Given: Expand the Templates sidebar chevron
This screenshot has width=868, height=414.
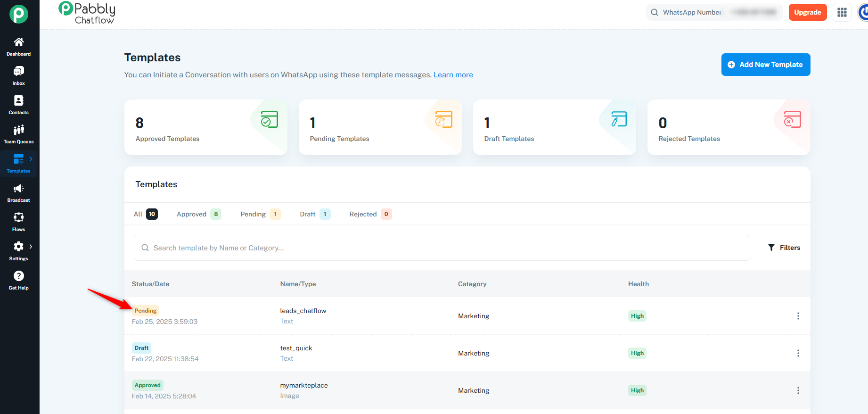Looking at the screenshot, I should (x=31, y=159).
